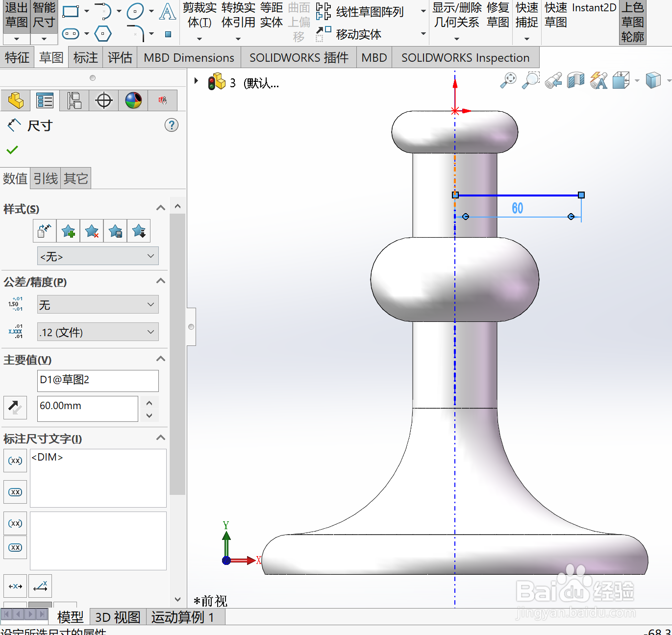
Task: Select the 60.00mm dimension value field
Action: (x=87, y=408)
